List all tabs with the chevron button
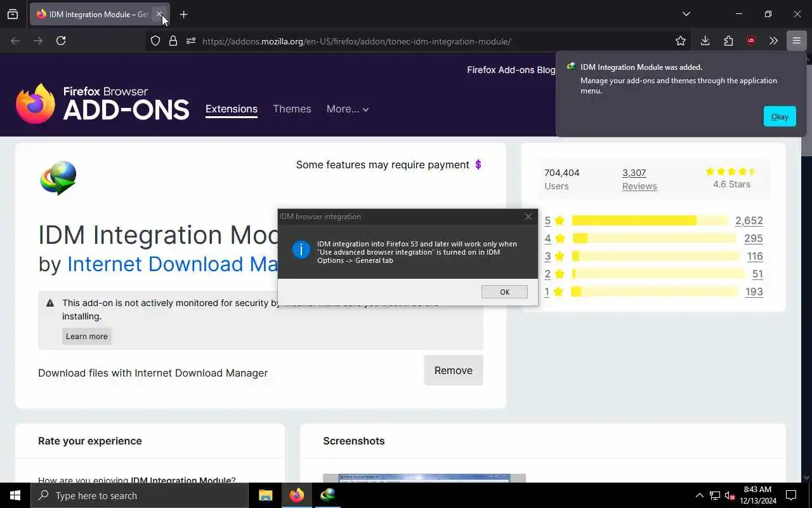This screenshot has width=812, height=508. [x=686, y=14]
